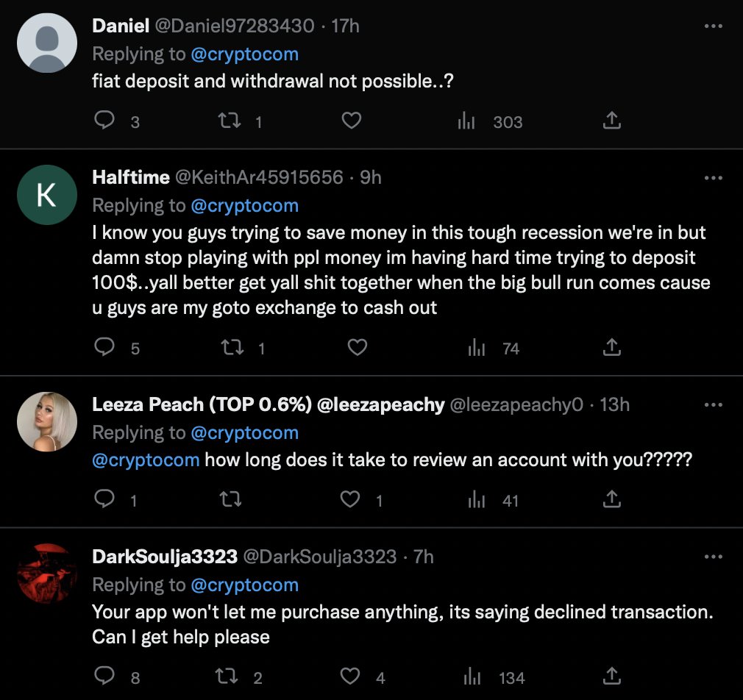Like Daniel's fiat deposit tweet

352,121
